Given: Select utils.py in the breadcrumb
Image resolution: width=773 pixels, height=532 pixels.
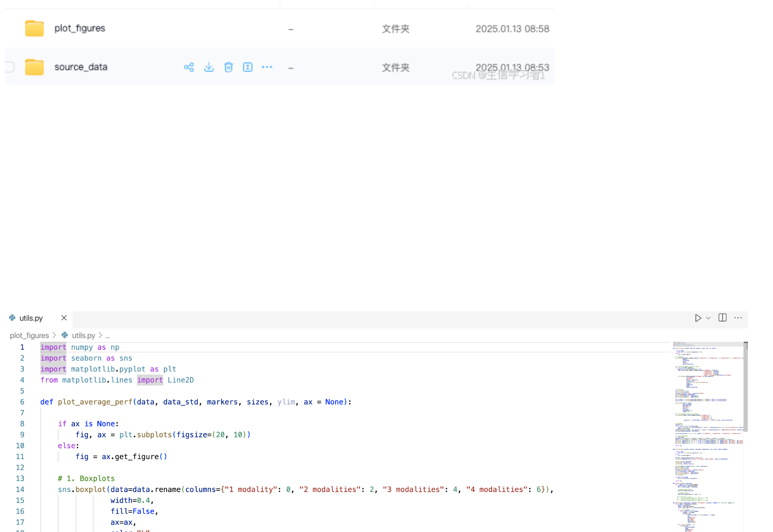Looking at the screenshot, I should coord(83,335).
